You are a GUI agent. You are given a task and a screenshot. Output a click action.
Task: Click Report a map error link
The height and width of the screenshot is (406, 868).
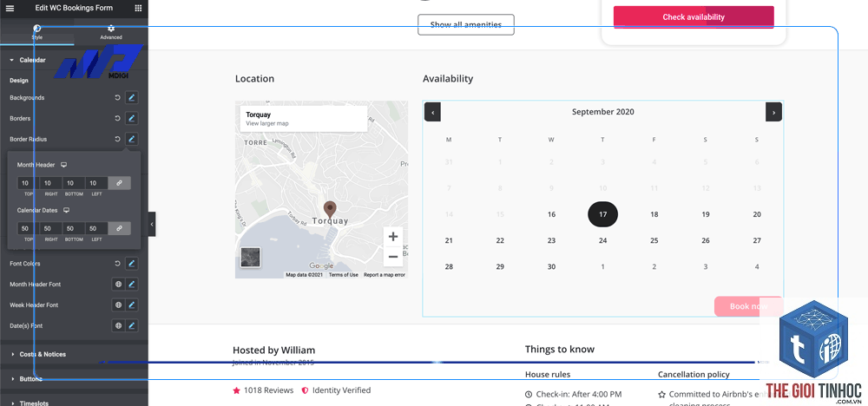(x=385, y=275)
